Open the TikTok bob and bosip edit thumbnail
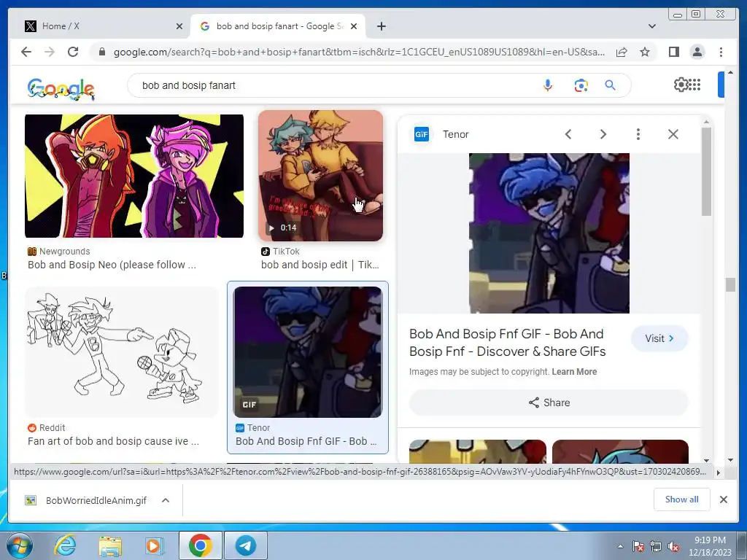Screen dimensions: 747x560 (321, 176)
